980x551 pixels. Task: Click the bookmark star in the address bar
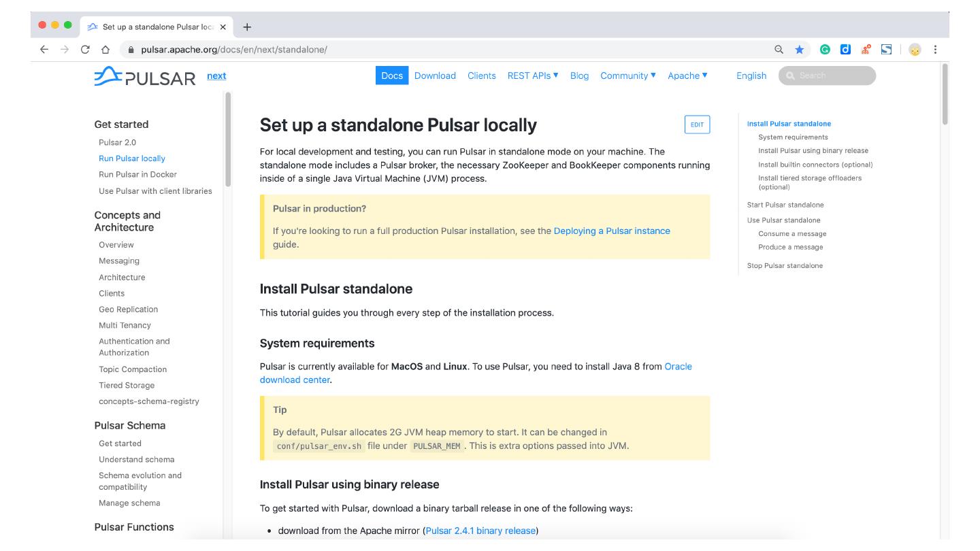[800, 50]
